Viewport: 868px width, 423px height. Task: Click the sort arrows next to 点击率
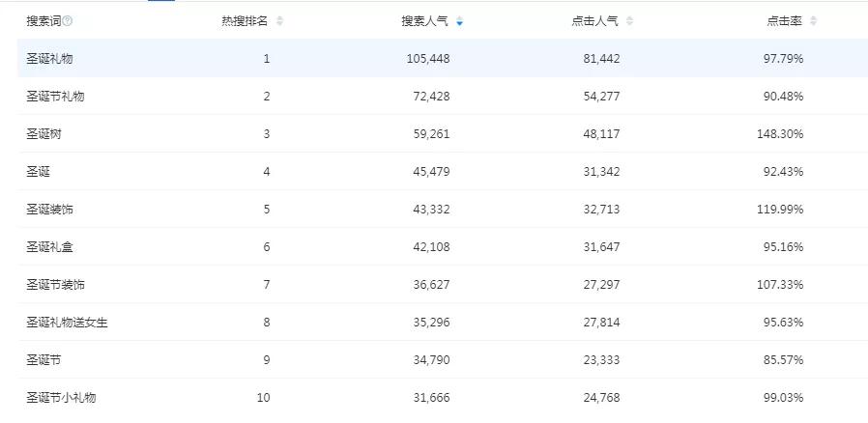click(x=813, y=21)
